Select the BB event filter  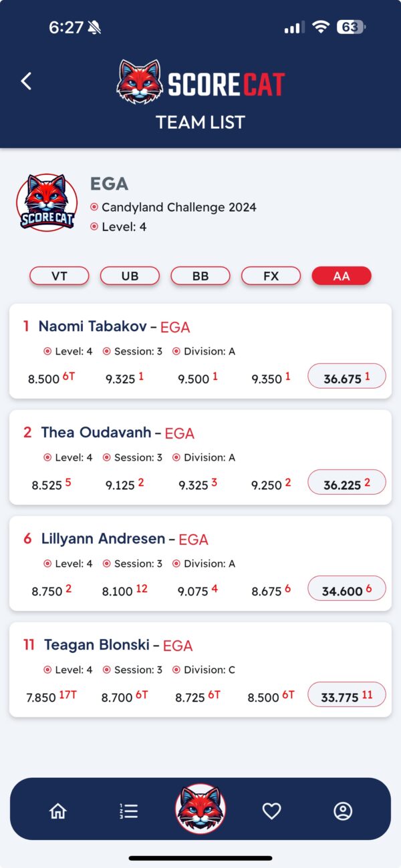click(x=200, y=276)
